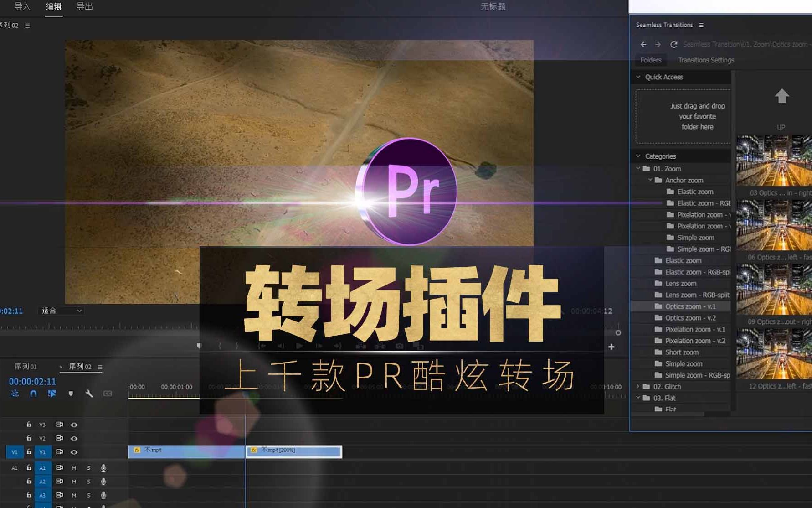Solo audio track A1 with the S button

(x=89, y=468)
